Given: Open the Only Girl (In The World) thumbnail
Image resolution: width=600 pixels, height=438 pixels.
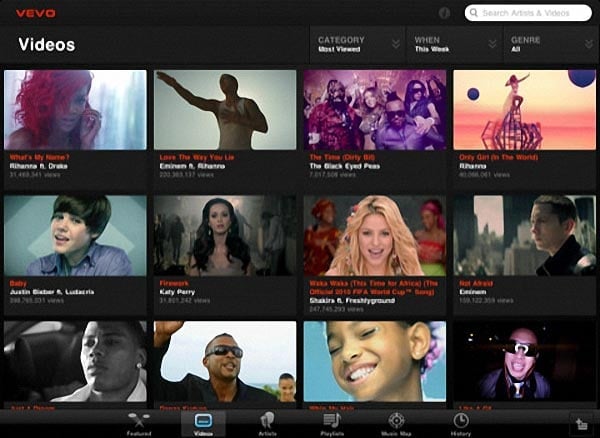Looking at the screenshot, I should point(525,110).
